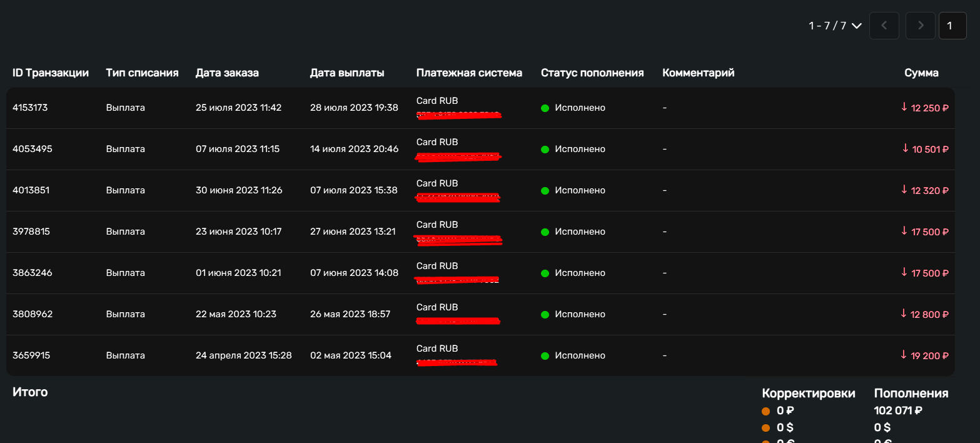The height and width of the screenshot is (443, 980).
Task: Click 0 $ value under Пополнения
Action: coord(882,428)
